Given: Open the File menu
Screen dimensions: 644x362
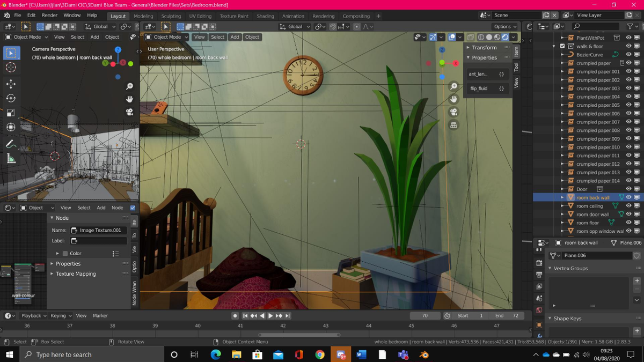Looking at the screenshot, I should [x=18, y=16].
